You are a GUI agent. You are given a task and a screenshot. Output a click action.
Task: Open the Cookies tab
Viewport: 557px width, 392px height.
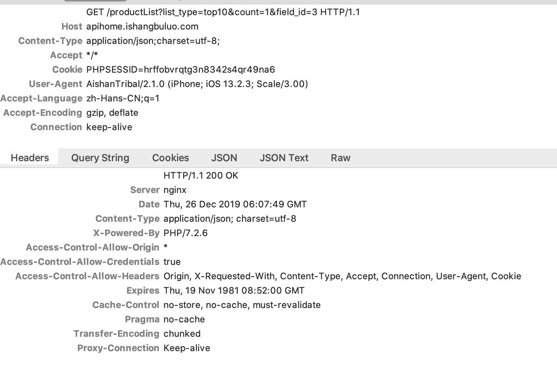coord(170,158)
